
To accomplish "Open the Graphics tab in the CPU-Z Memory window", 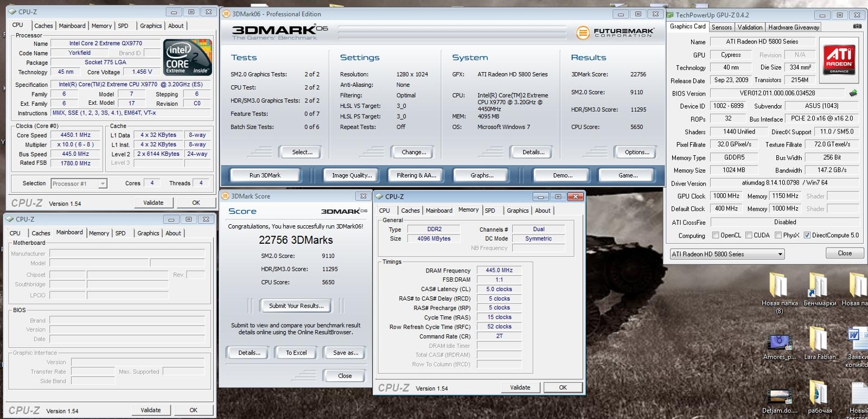I will coord(518,211).
